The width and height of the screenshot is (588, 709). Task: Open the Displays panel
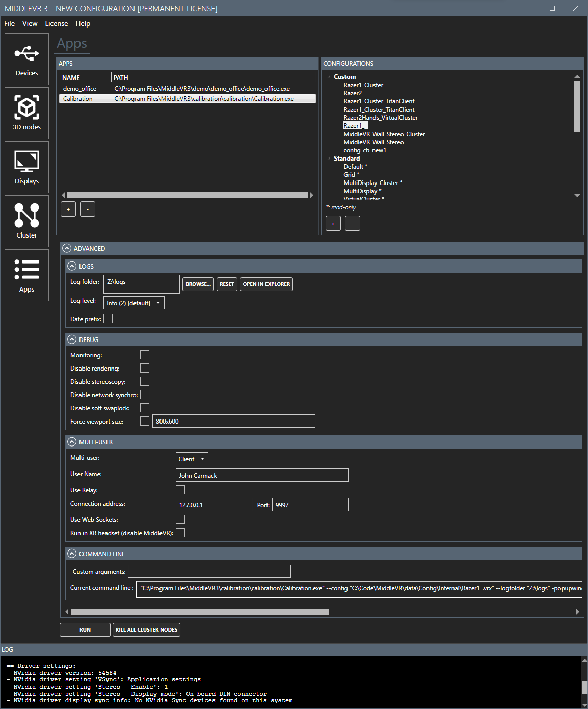(x=27, y=167)
